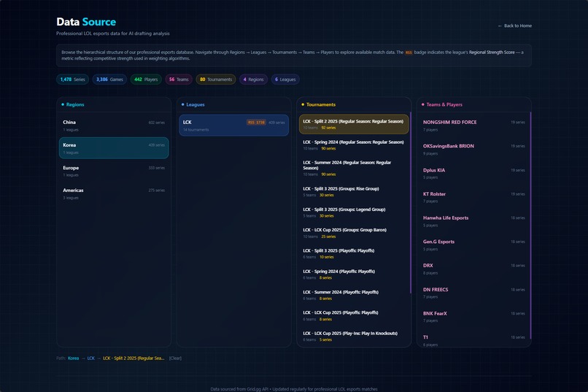Click the Teams & Players panel scrollbar
Screen dimensions: 588x392
(x=530, y=225)
